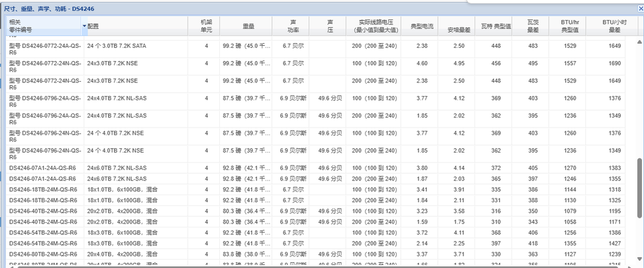
Task: Select the BTU worst value 1171
Action: pyautogui.click(x=614, y=222)
